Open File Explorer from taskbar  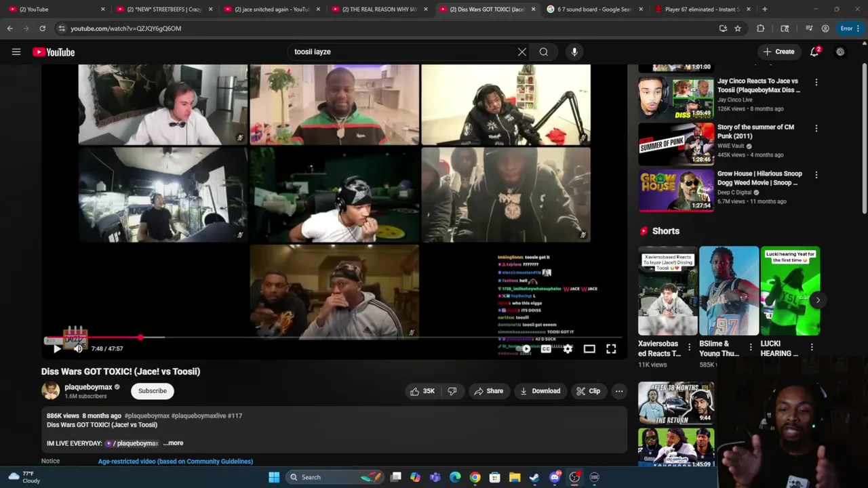coord(515,477)
